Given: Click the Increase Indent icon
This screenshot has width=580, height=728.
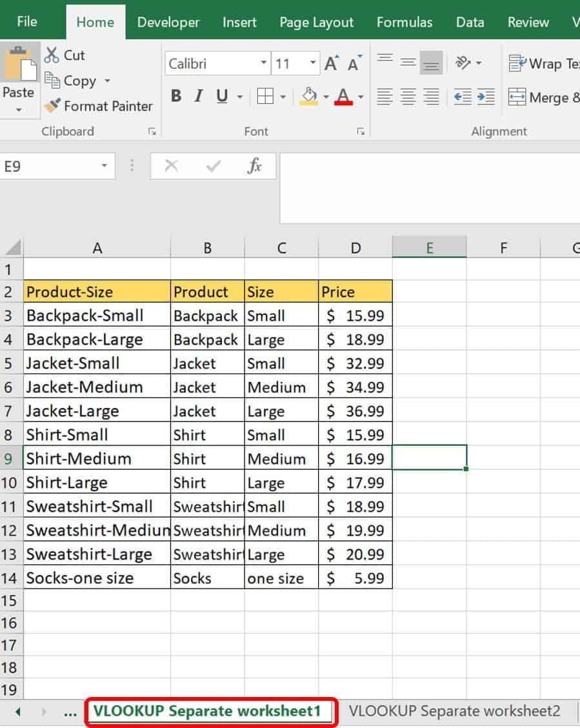Looking at the screenshot, I should (485, 97).
